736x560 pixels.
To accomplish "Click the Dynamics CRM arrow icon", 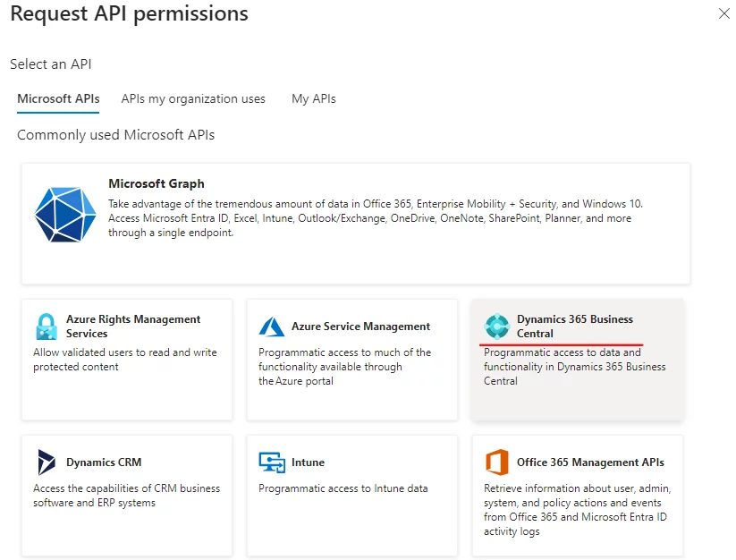I will point(47,462).
